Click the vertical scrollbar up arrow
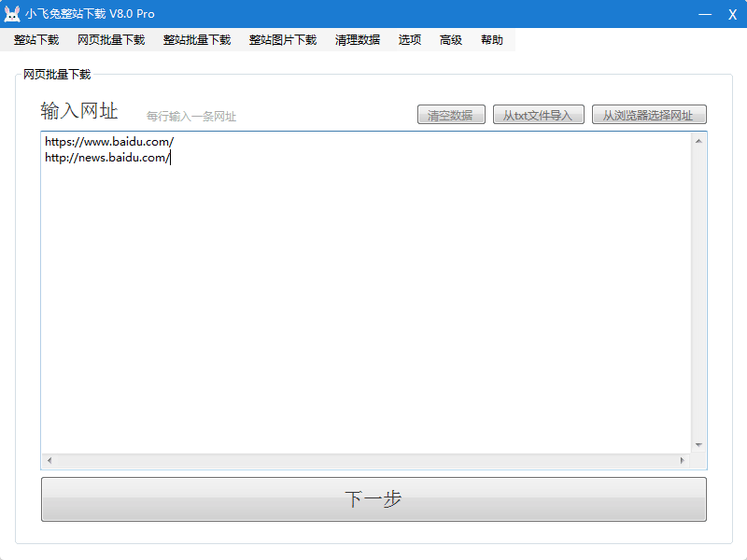Image resolution: width=747 pixels, height=560 pixels. (x=698, y=141)
